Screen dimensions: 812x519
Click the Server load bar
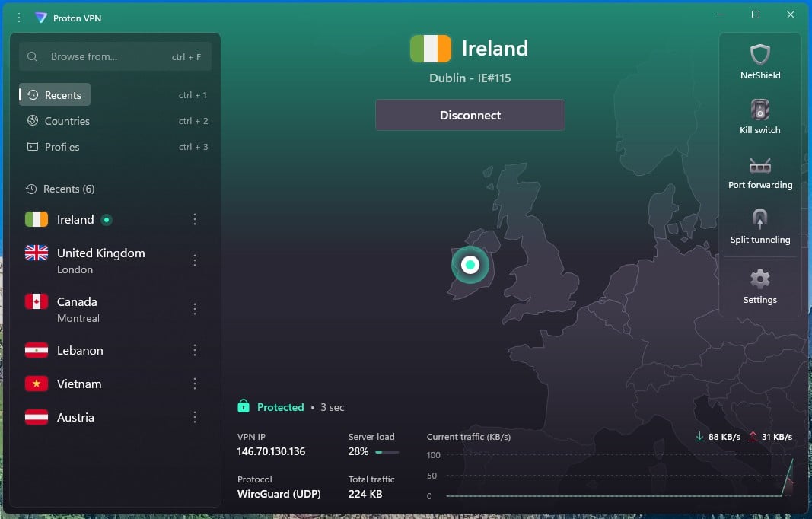(387, 452)
